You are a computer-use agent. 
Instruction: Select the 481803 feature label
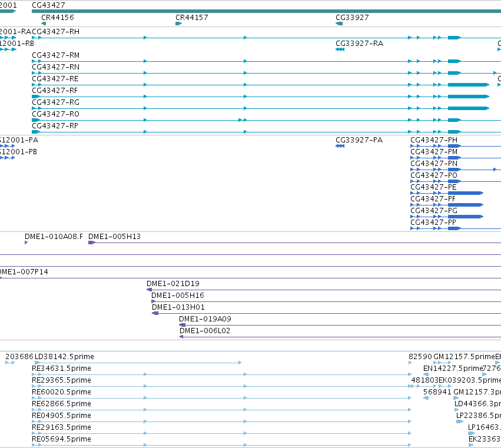(x=425, y=380)
